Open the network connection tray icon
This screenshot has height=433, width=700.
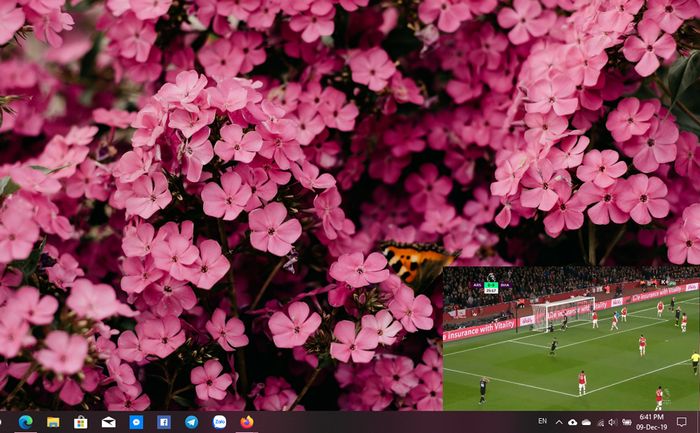click(x=600, y=422)
